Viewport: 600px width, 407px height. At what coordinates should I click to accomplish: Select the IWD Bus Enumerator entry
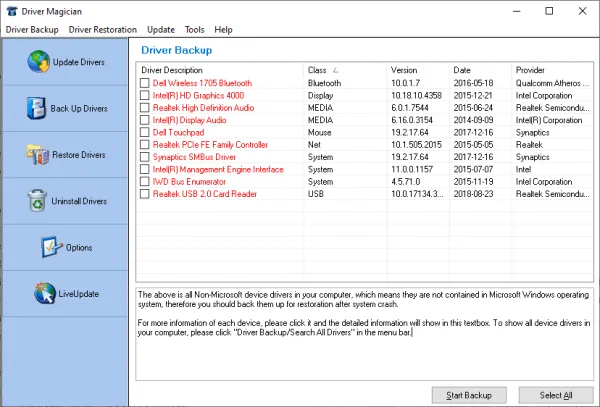pos(189,181)
